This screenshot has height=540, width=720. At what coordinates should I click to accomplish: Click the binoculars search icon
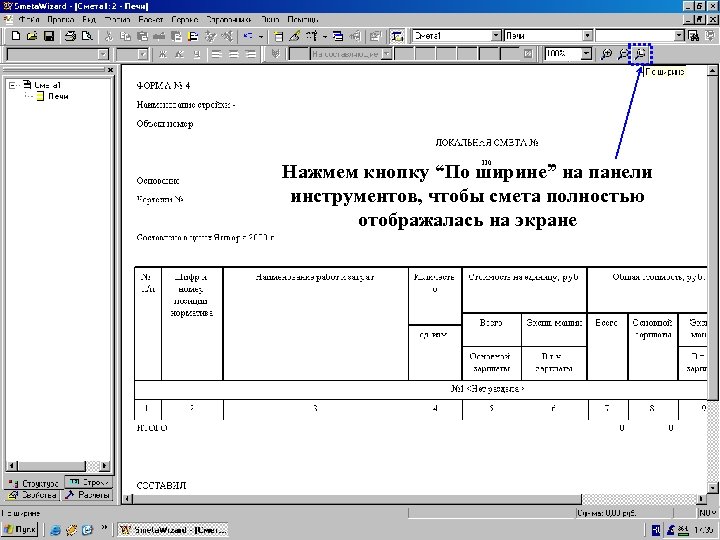694,36
